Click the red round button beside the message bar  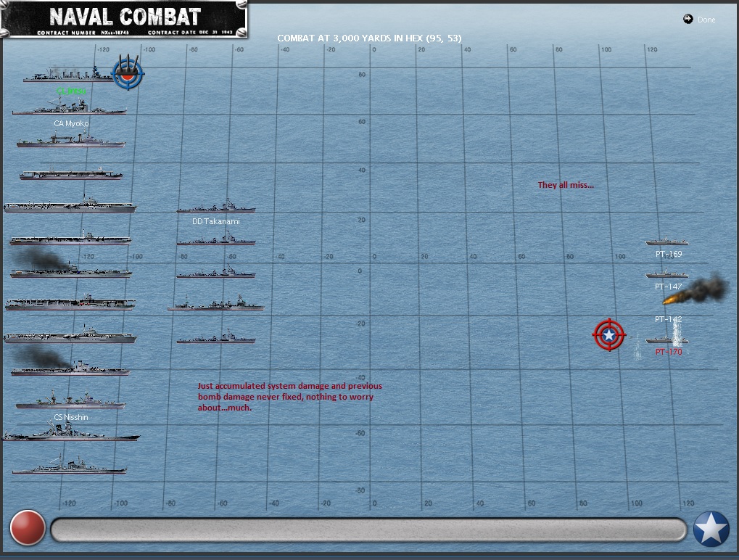click(x=28, y=528)
